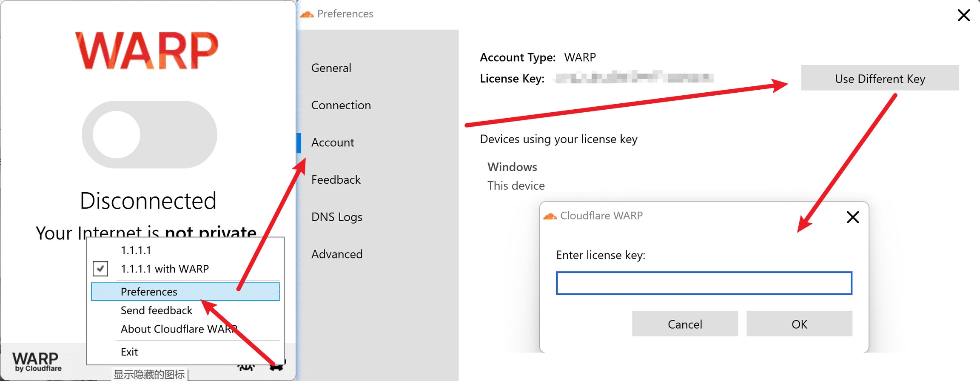Viewport: 980px width, 381px height.
Task: Close the Cloudflare WARP license key dialog
Action: pyautogui.click(x=852, y=217)
